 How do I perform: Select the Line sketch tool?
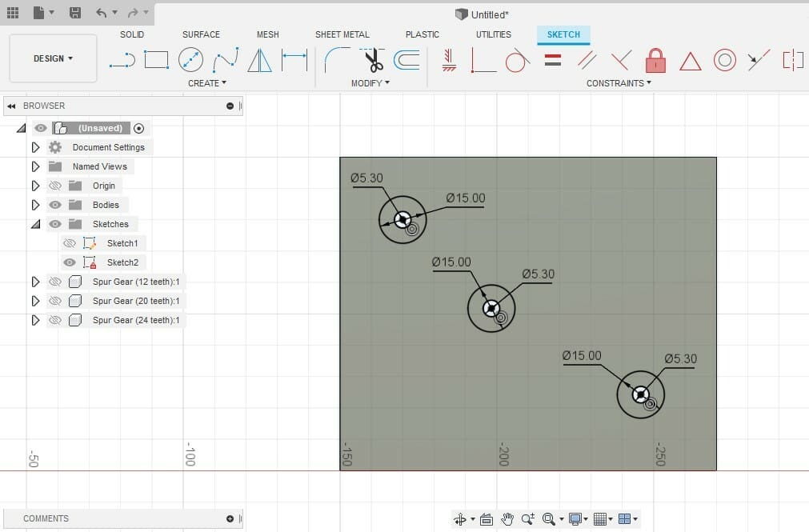click(x=122, y=60)
